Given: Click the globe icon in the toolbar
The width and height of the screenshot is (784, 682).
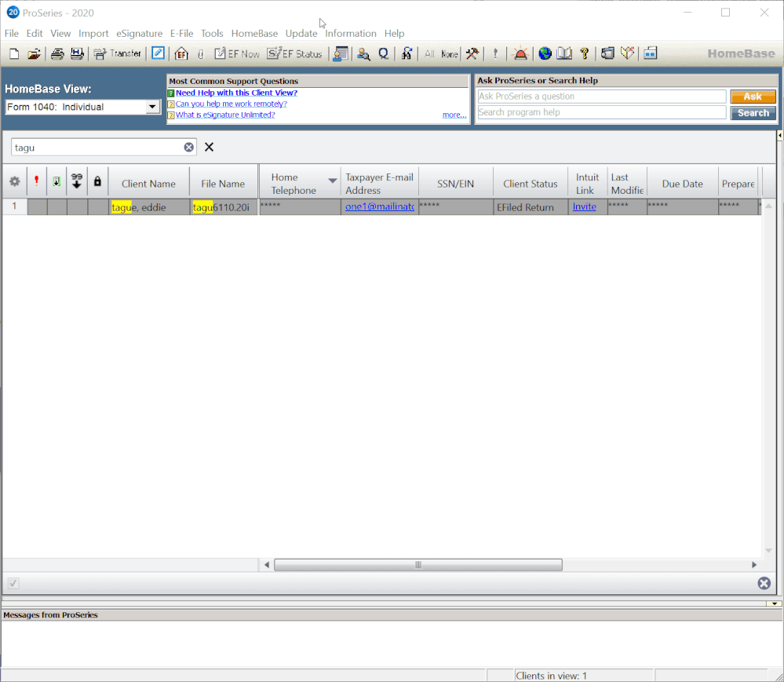Looking at the screenshot, I should coord(545,54).
